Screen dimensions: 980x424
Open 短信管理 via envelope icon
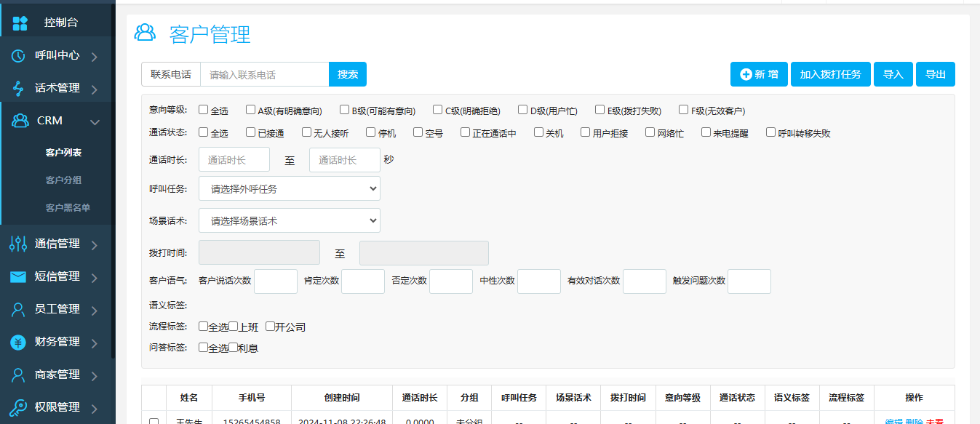(17, 276)
